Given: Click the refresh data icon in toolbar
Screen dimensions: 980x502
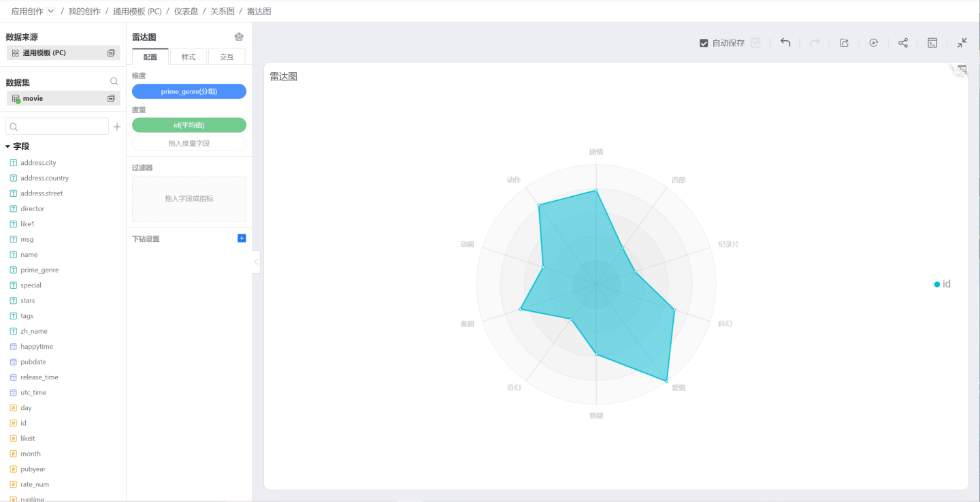Looking at the screenshot, I should [x=873, y=43].
